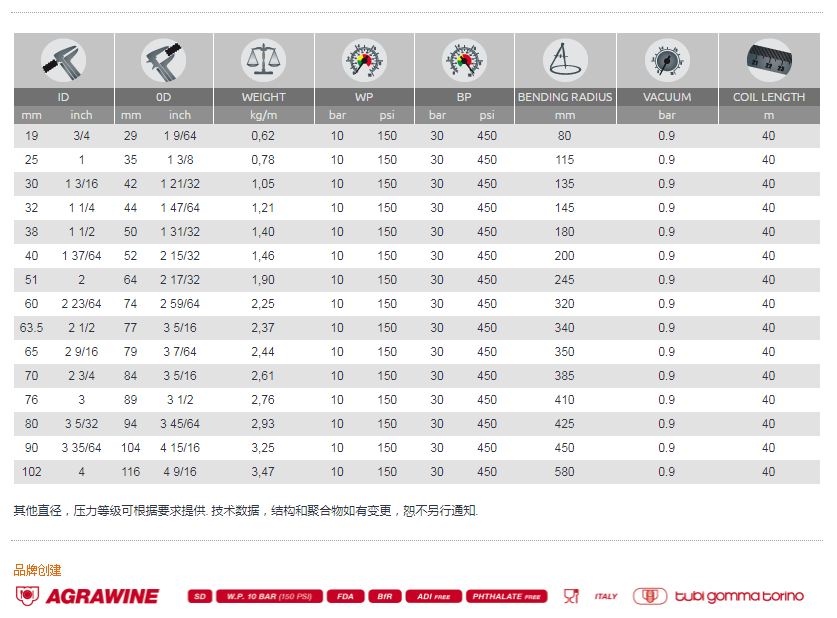Click the inner diameter caliper icon
The image size is (837, 618).
[x=63, y=60]
